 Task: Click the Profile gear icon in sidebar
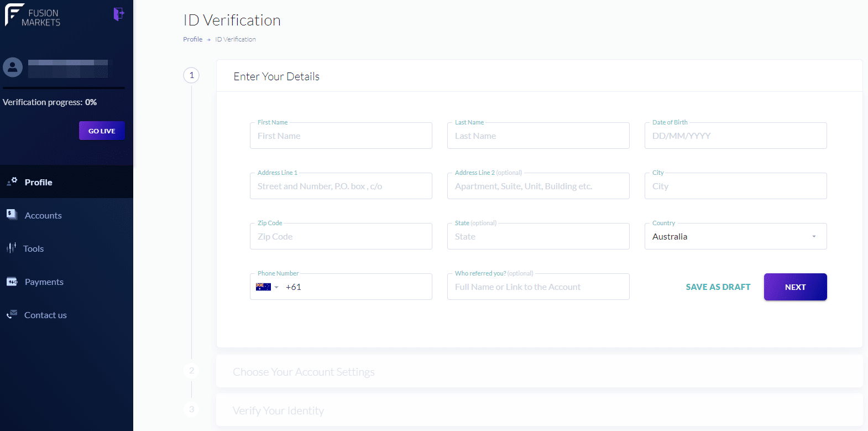(12, 181)
